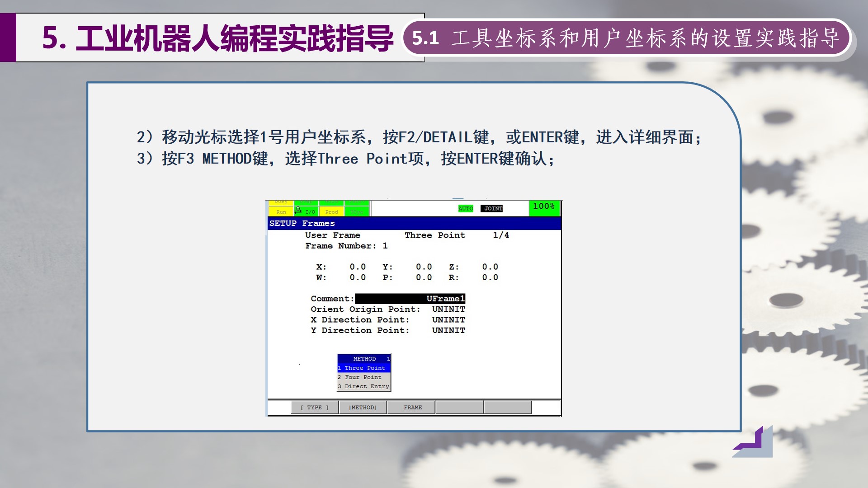Select 3 Direct Entry from METHOD menu
Viewport: 868px width, 488px height.
(x=363, y=386)
